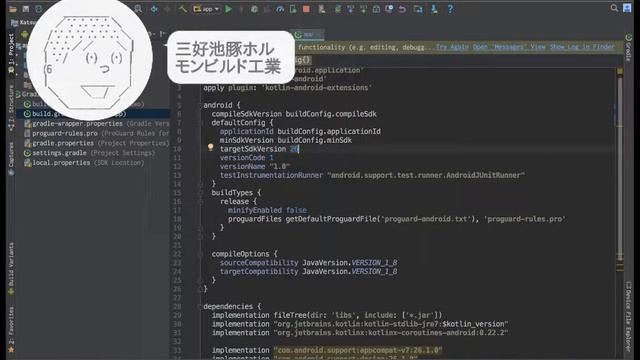
Task: Click the red Stop button
Action: pyautogui.click(x=306, y=9)
